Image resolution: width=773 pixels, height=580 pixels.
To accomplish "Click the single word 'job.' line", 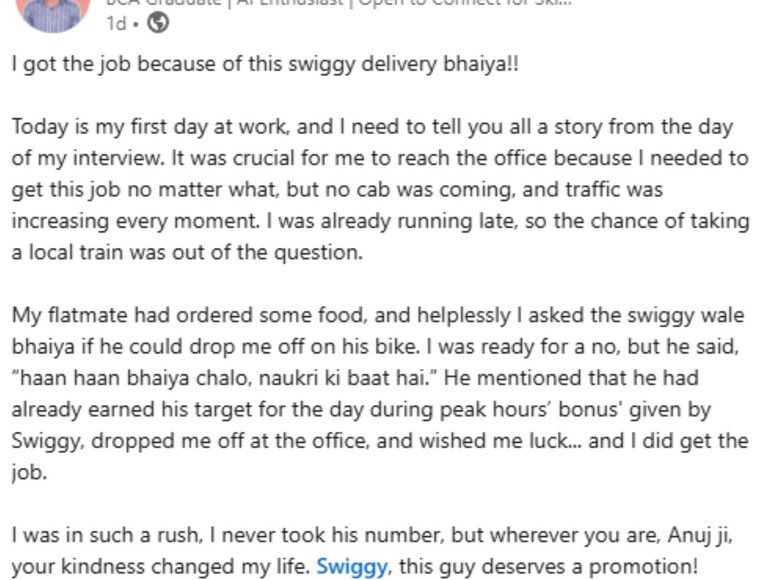I will point(29,473).
